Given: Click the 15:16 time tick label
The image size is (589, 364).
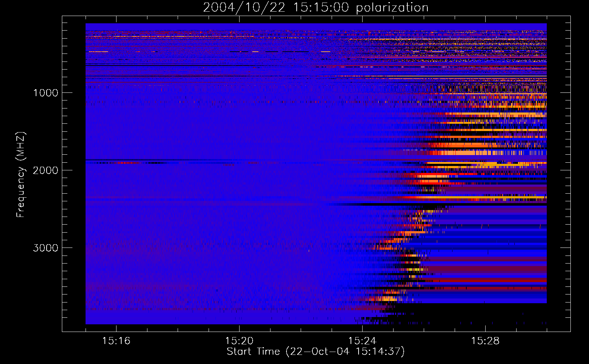Looking at the screenshot, I should tap(116, 341).
